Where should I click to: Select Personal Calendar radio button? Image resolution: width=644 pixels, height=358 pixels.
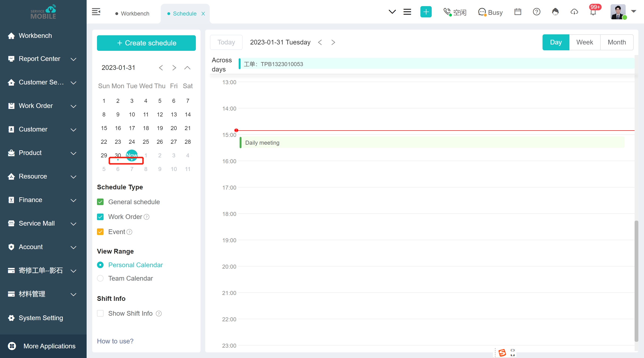point(100,265)
